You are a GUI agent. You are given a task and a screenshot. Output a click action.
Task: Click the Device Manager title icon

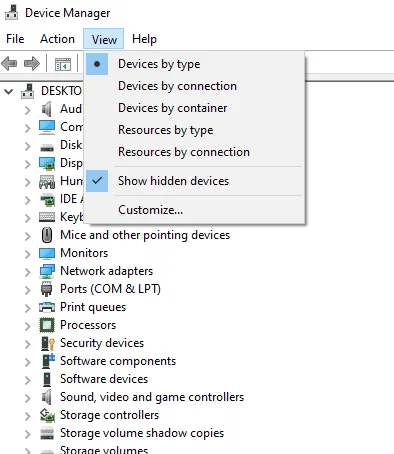click(12, 13)
